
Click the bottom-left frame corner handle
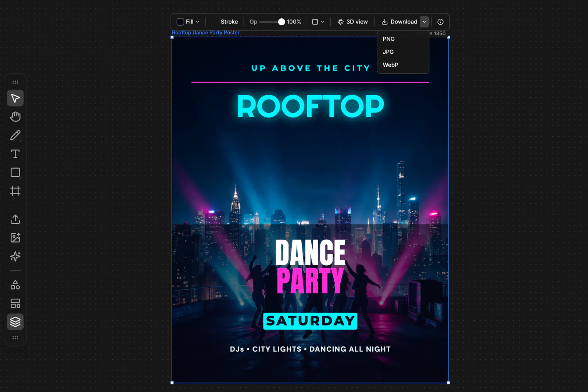[172, 383]
